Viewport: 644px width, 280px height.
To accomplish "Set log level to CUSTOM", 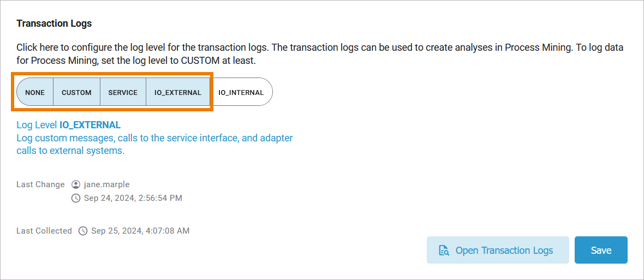I will pos(76,92).
